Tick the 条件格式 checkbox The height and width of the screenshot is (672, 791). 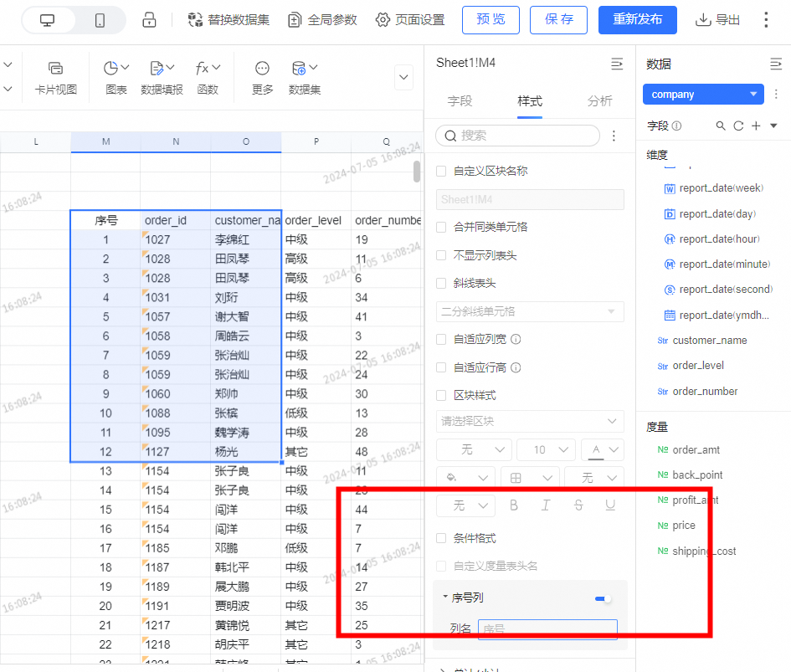441,538
